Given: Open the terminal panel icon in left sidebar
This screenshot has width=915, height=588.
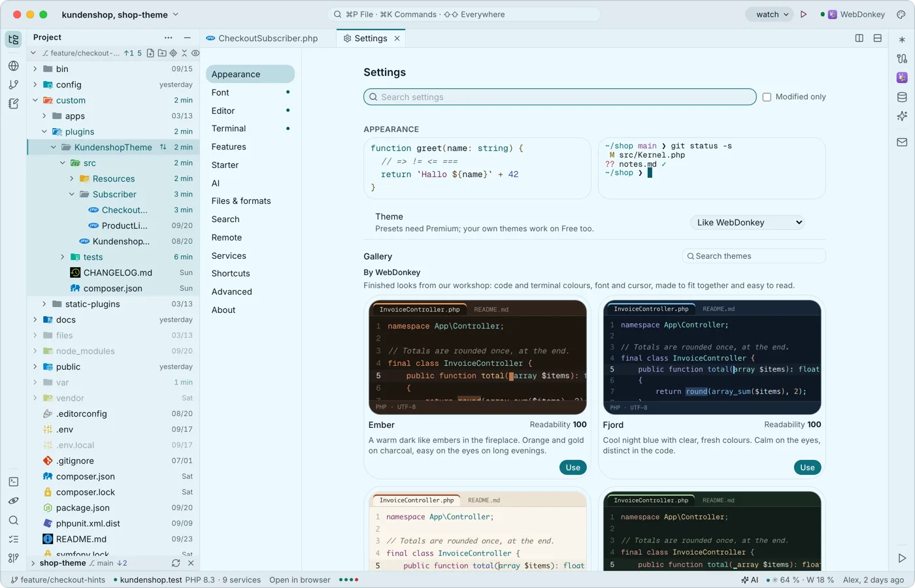Looking at the screenshot, I should click(13, 482).
